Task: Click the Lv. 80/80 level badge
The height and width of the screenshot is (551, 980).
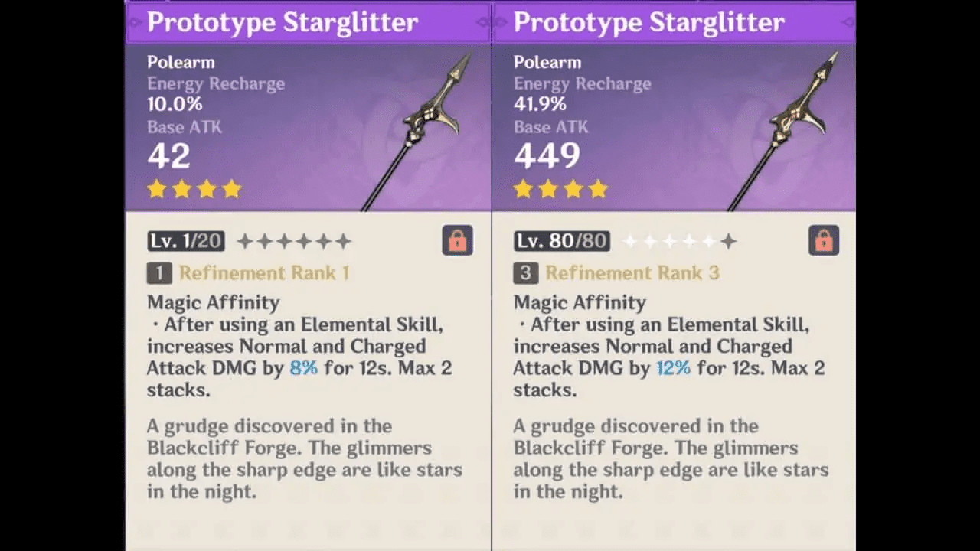Action: click(x=561, y=242)
